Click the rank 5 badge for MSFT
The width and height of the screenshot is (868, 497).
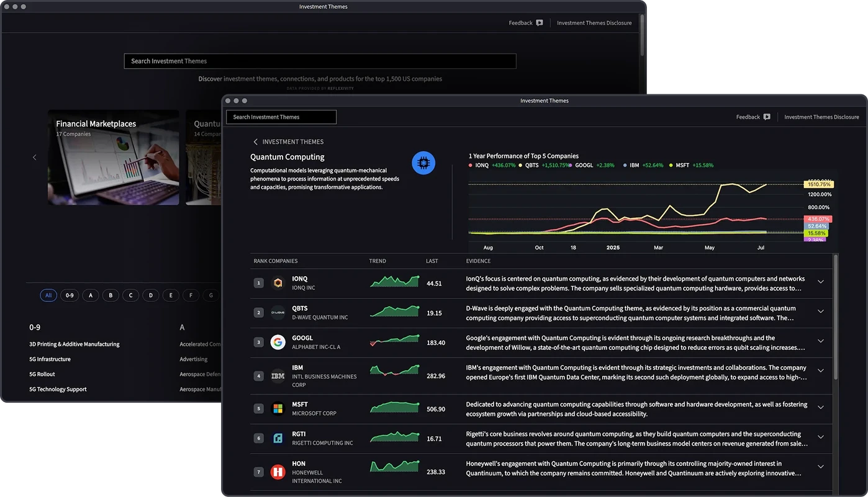tap(259, 409)
